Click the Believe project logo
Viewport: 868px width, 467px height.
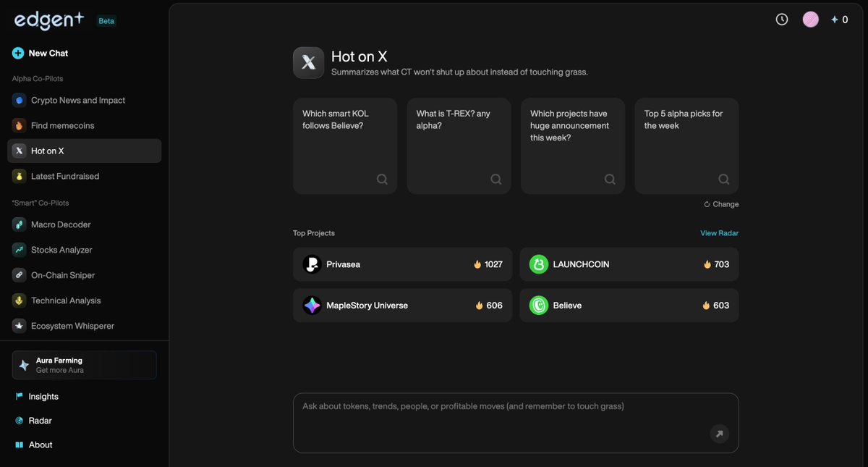[x=538, y=306]
